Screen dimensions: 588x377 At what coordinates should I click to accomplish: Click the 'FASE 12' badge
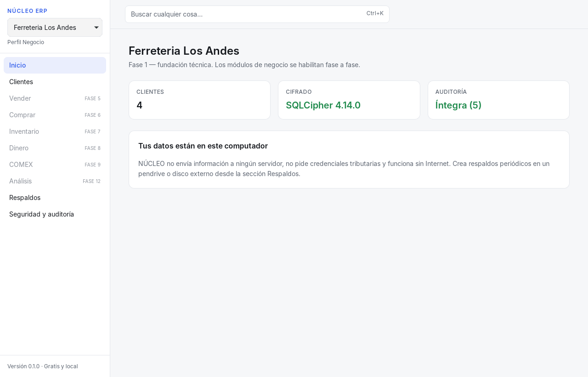pos(91,181)
